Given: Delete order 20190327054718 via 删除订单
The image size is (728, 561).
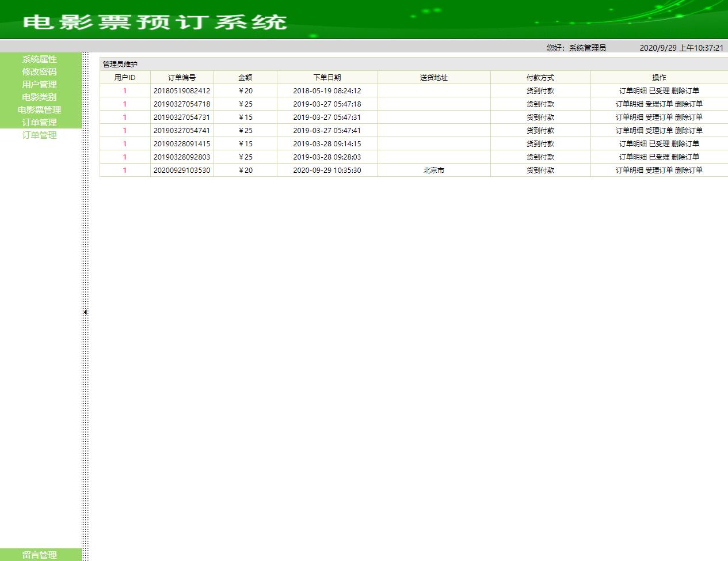Looking at the screenshot, I should pyautogui.click(x=689, y=104).
